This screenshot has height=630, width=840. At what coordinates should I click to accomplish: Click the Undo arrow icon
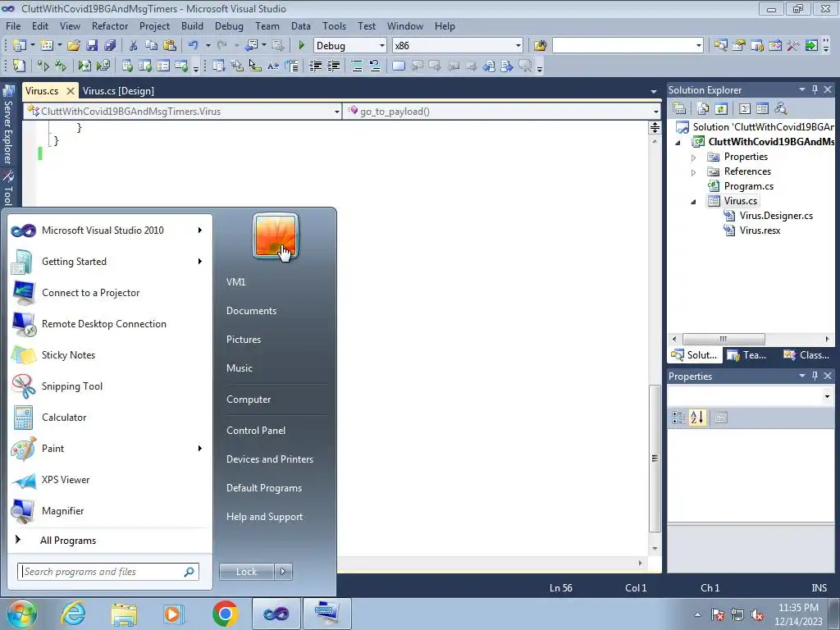pos(193,46)
